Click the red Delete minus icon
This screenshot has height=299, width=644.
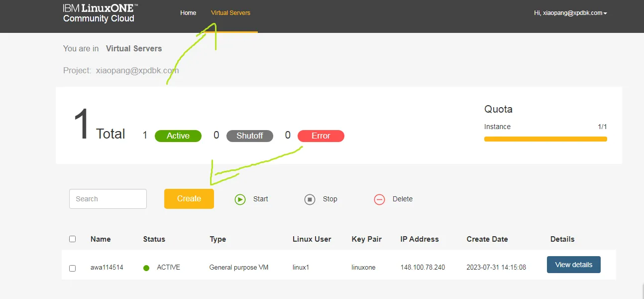pos(379,199)
